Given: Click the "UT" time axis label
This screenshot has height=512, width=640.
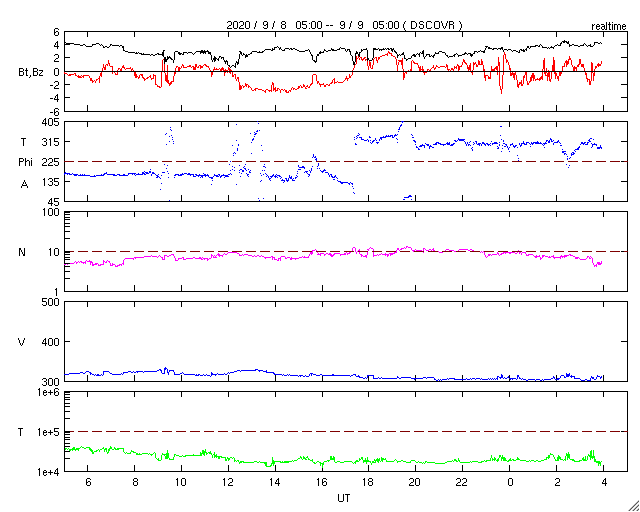Looking at the screenshot, I should [x=343, y=498].
